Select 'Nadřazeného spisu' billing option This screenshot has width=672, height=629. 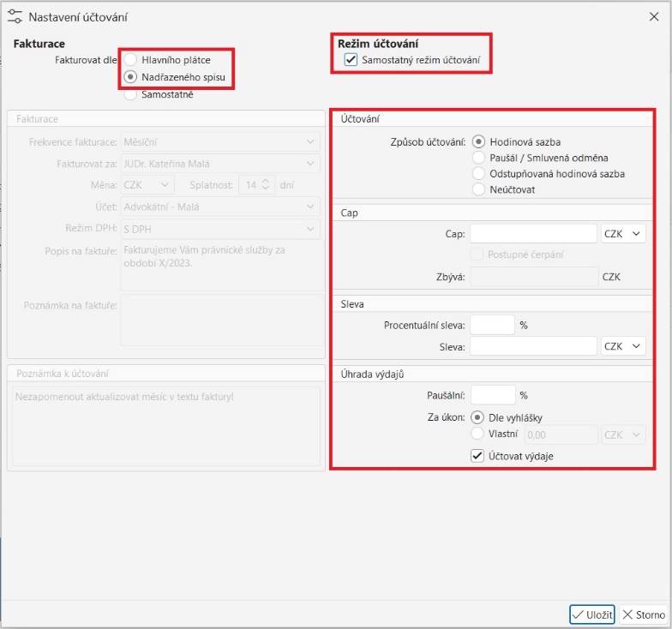(131, 77)
